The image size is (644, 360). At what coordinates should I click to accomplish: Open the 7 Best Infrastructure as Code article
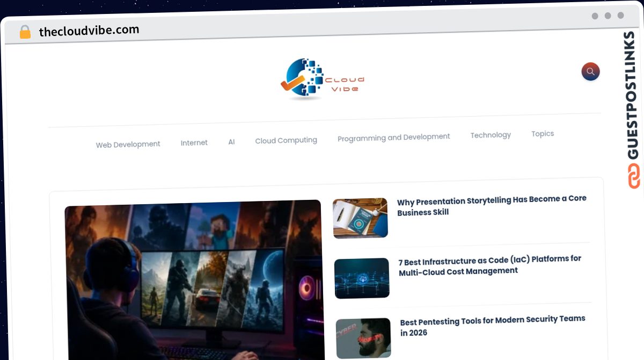click(x=489, y=265)
